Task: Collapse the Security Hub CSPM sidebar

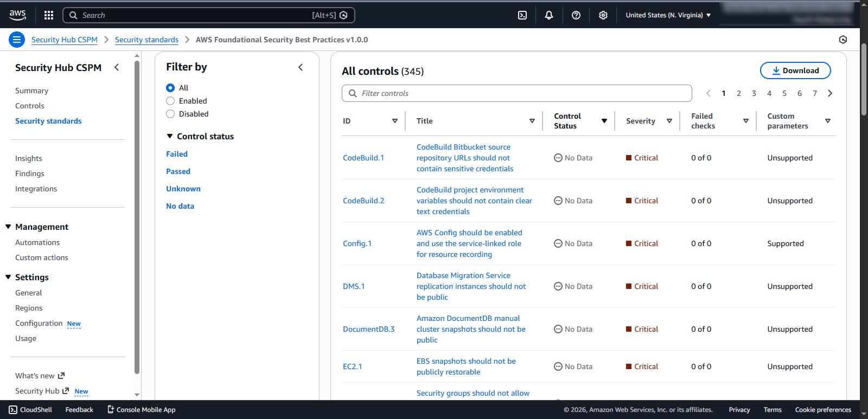Action: click(117, 67)
